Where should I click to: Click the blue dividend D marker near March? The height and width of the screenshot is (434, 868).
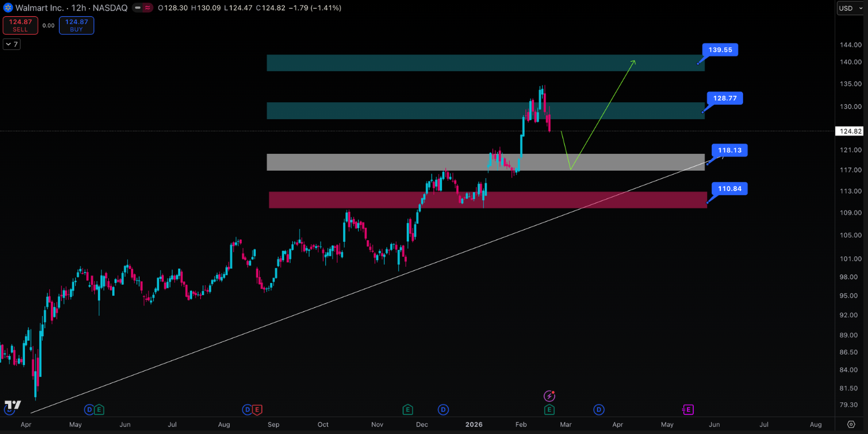pos(599,410)
